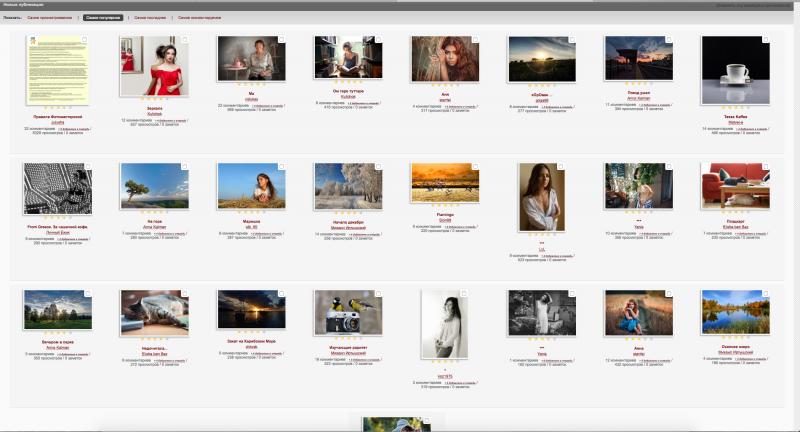Click stars beneath the curly redhead portrait

(445, 85)
